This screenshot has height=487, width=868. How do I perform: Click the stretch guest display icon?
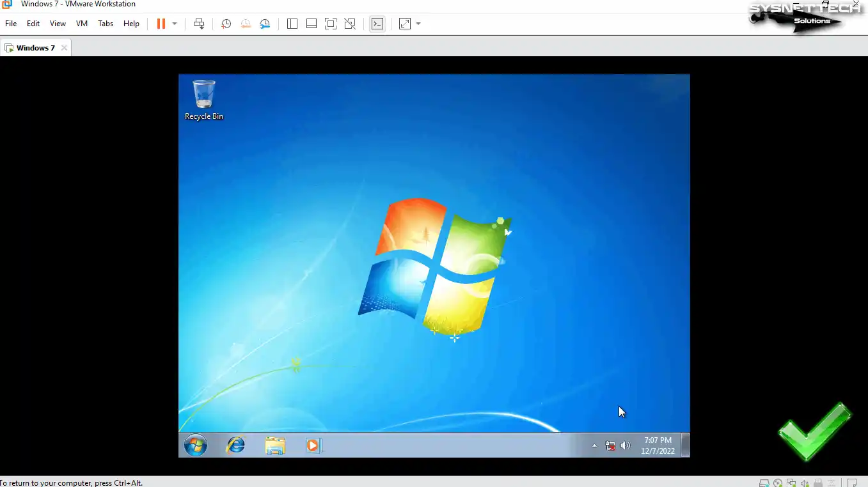tap(405, 24)
